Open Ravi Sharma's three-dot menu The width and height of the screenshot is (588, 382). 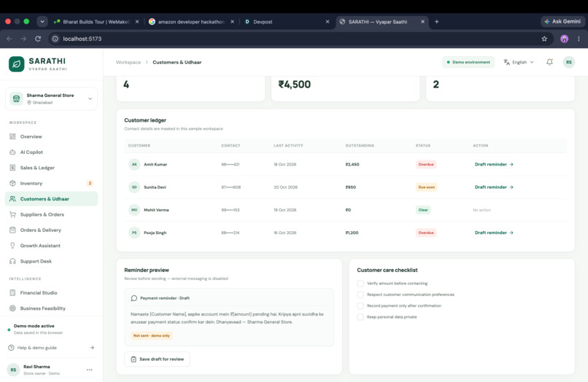point(90,370)
